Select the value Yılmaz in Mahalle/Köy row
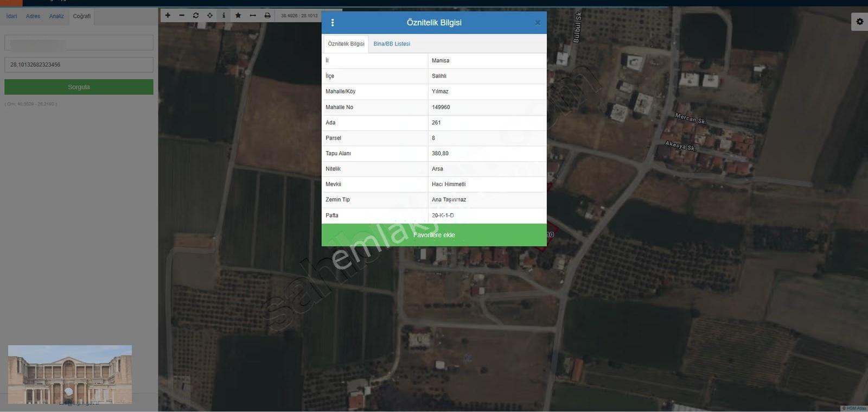 pyautogui.click(x=440, y=92)
